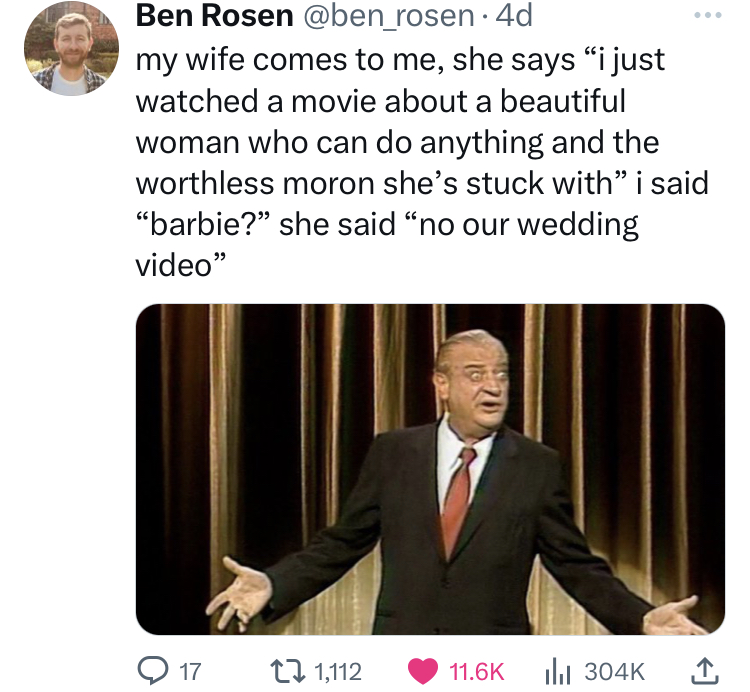
Task: Open the attached comedian photo
Action: 430,469
